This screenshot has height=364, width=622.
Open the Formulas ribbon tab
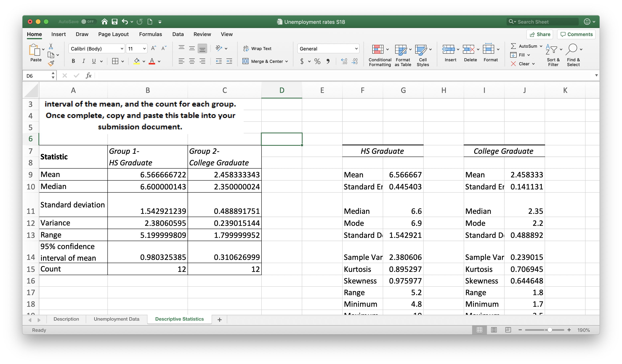150,34
